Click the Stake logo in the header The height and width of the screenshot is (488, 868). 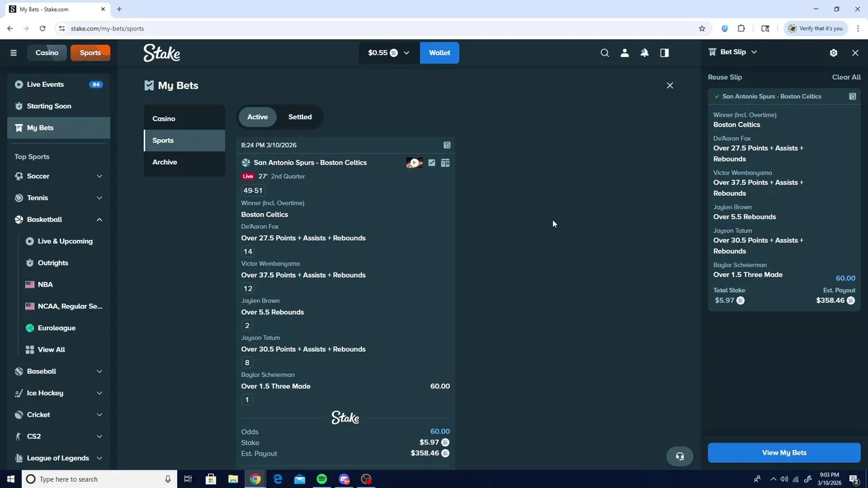coord(161,53)
